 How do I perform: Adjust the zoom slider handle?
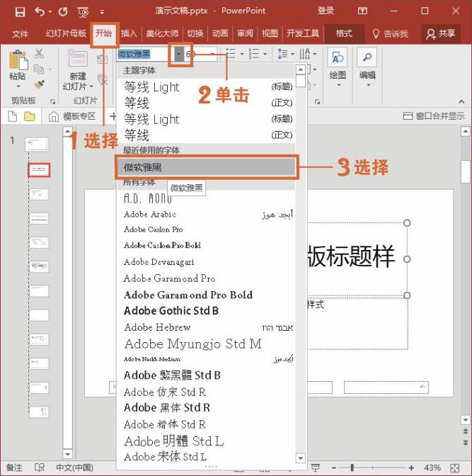(x=352, y=467)
